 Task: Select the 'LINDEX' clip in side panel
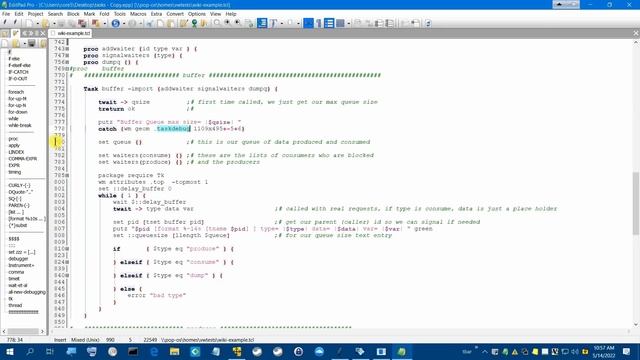[16, 152]
